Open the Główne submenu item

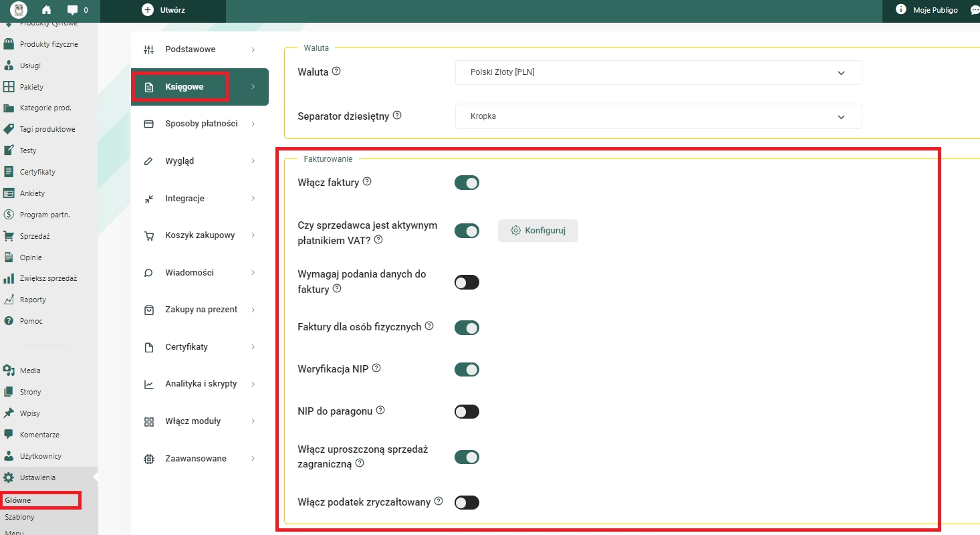[18, 500]
